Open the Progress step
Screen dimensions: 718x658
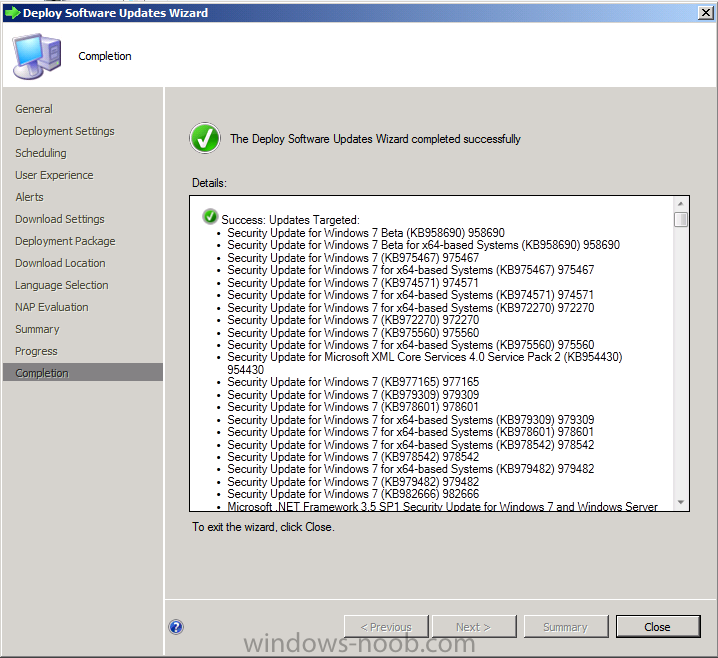[x=36, y=351]
